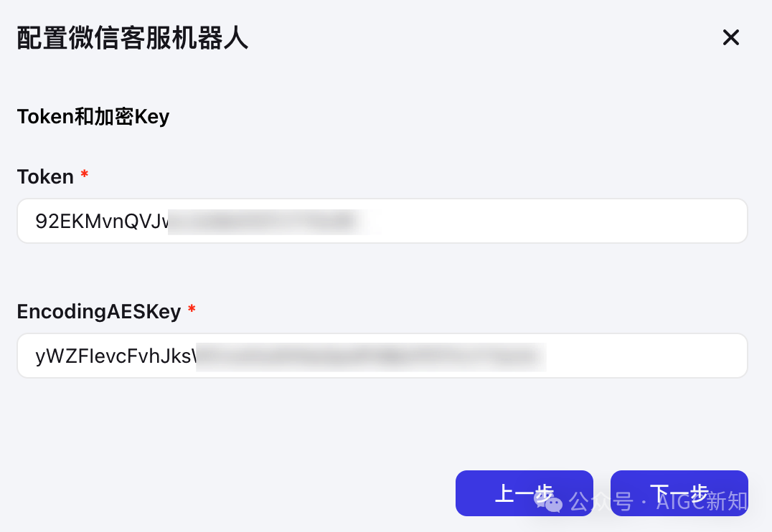Proceed with the 下一步 button
This screenshot has width=772, height=532.
pyautogui.click(x=679, y=493)
